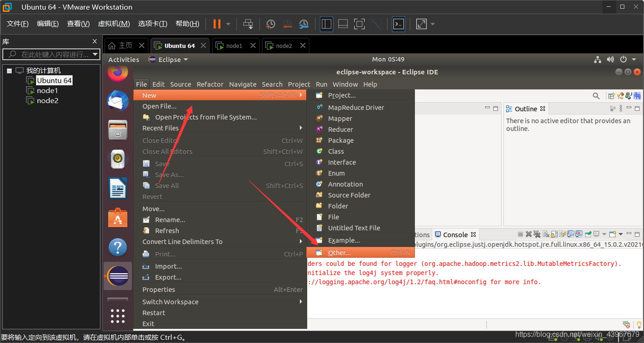This screenshot has height=343, width=644.
Task: Open the Refactor menu in Eclipse
Action: (210, 84)
